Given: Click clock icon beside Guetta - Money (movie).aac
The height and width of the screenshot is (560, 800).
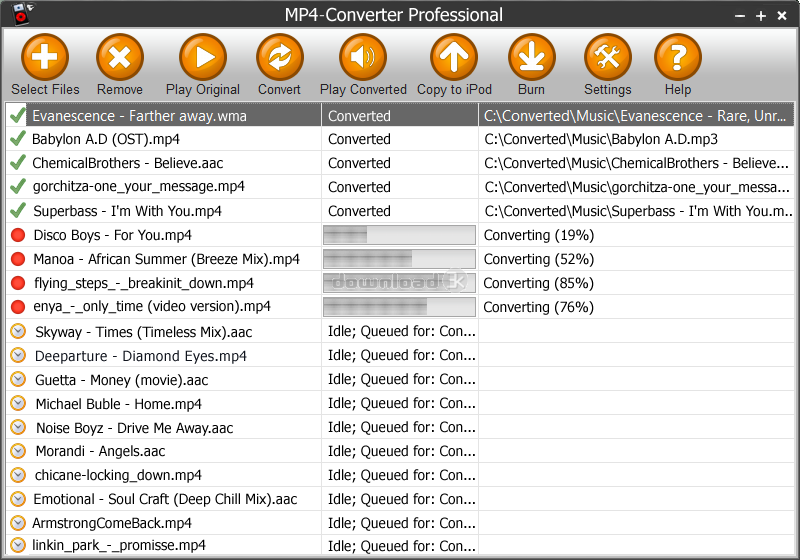Looking at the screenshot, I should pos(18,379).
